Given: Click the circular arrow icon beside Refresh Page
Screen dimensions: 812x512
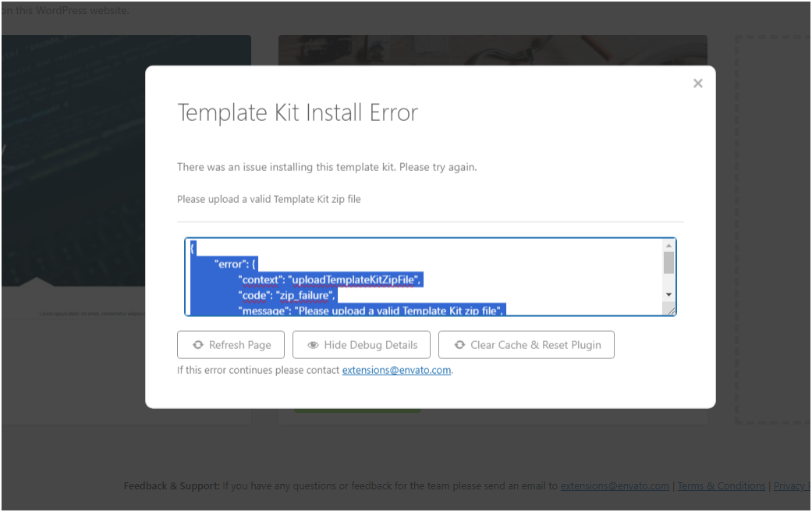Looking at the screenshot, I should 197,345.
